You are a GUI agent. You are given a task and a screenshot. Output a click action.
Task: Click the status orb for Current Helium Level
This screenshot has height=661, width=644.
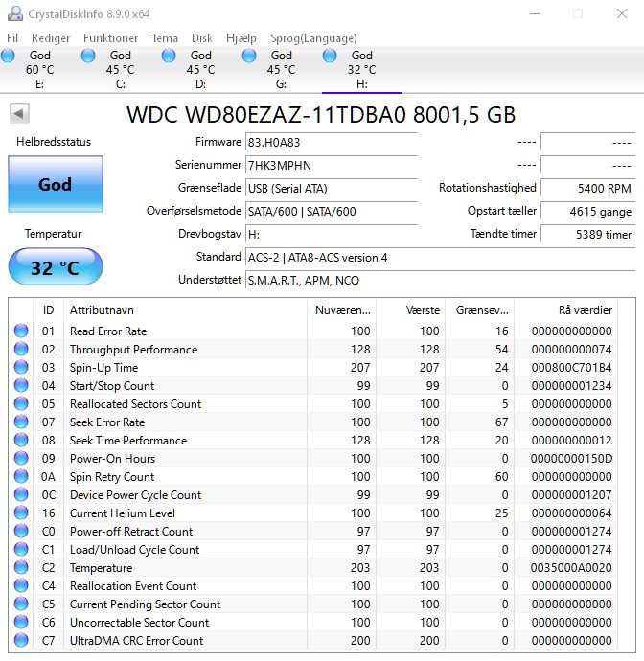point(21,513)
